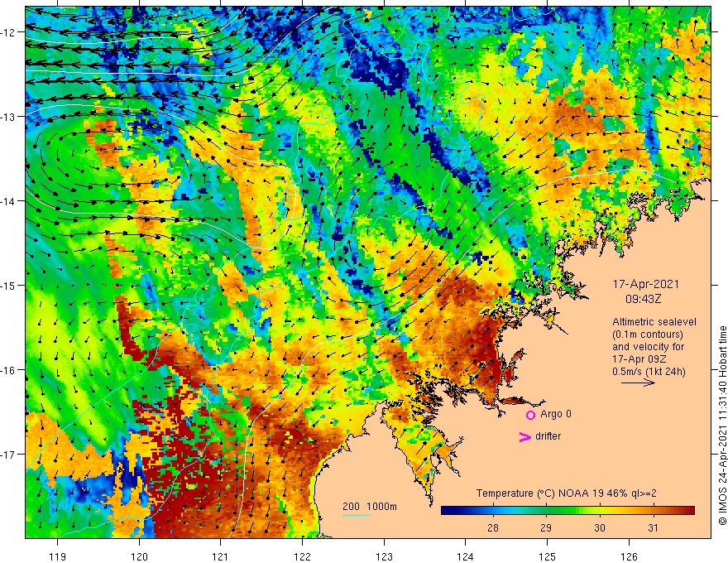
Task: Click the 122 longitude axis label
Action: (302, 556)
